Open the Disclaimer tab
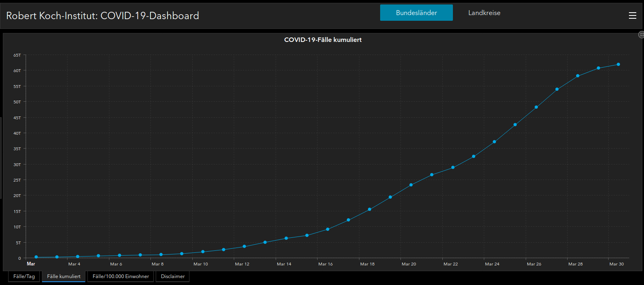This screenshot has width=644, height=285. pos(173,276)
